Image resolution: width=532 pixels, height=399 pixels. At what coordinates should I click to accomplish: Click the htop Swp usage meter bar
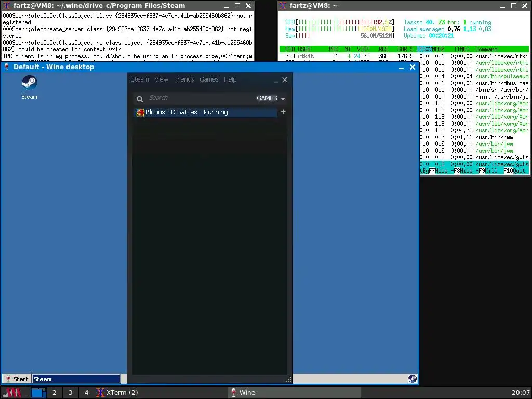[340, 36]
